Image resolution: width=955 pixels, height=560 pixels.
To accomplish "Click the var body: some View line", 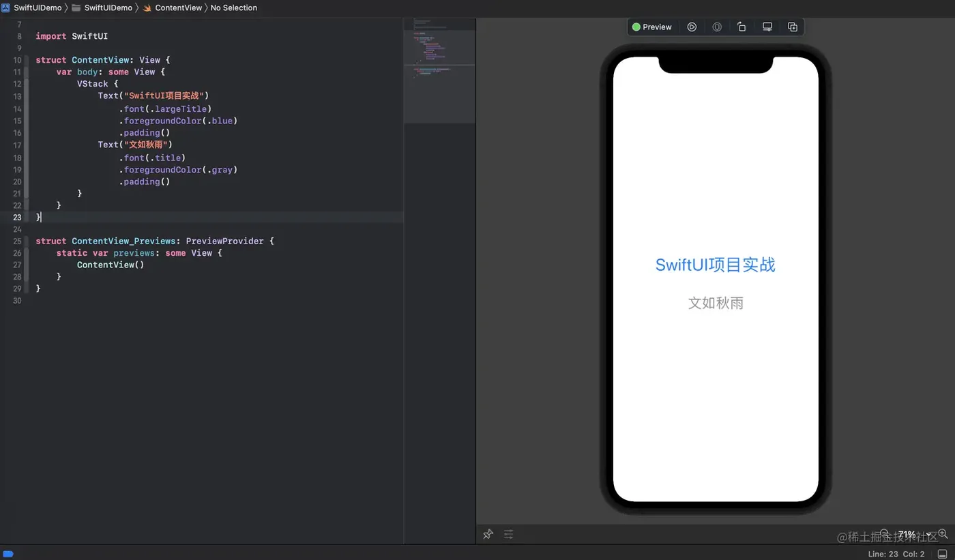I will coord(111,72).
